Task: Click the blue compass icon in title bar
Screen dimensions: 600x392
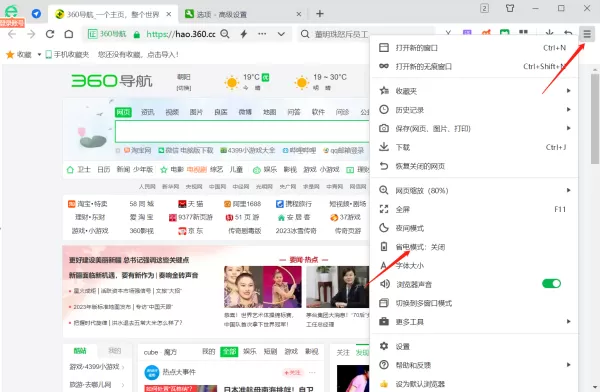Action: 36,14
